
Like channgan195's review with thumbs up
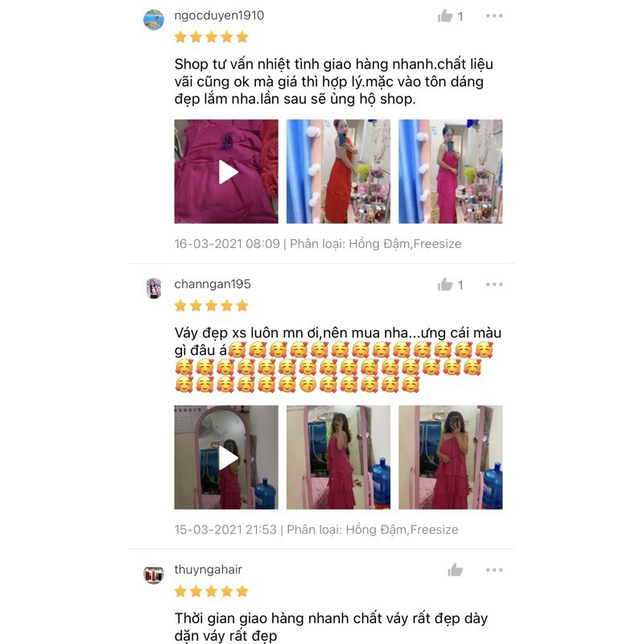[x=445, y=284]
